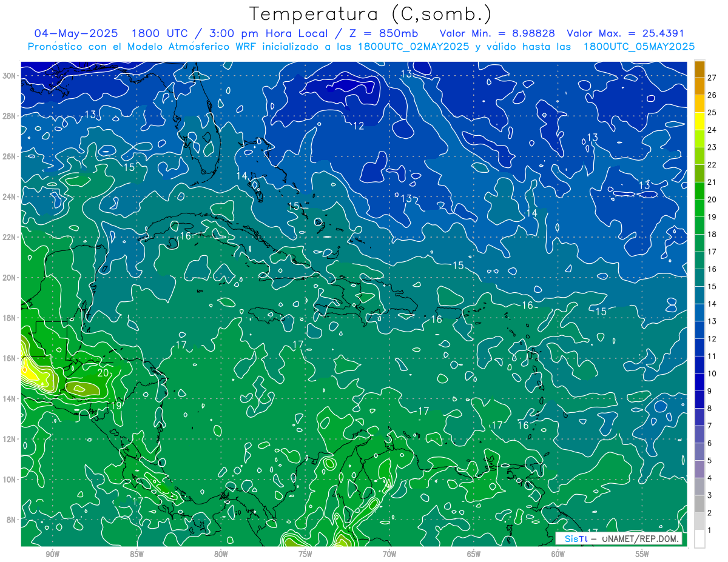
Task: Click longitude axis label "55W"
Action: [x=642, y=555]
